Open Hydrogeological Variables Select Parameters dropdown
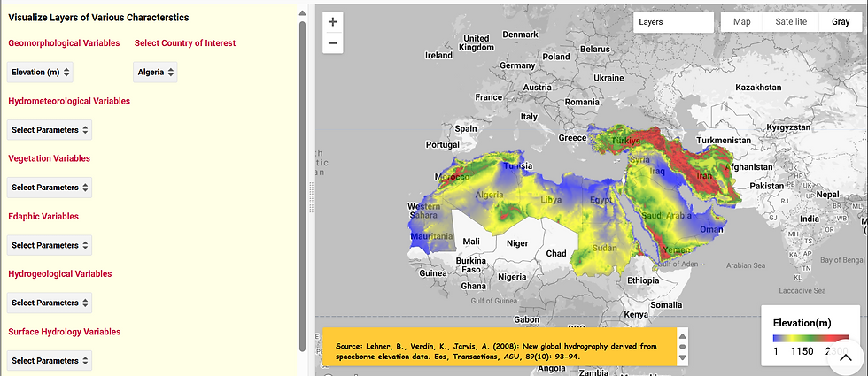 pyautogui.click(x=50, y=303)
